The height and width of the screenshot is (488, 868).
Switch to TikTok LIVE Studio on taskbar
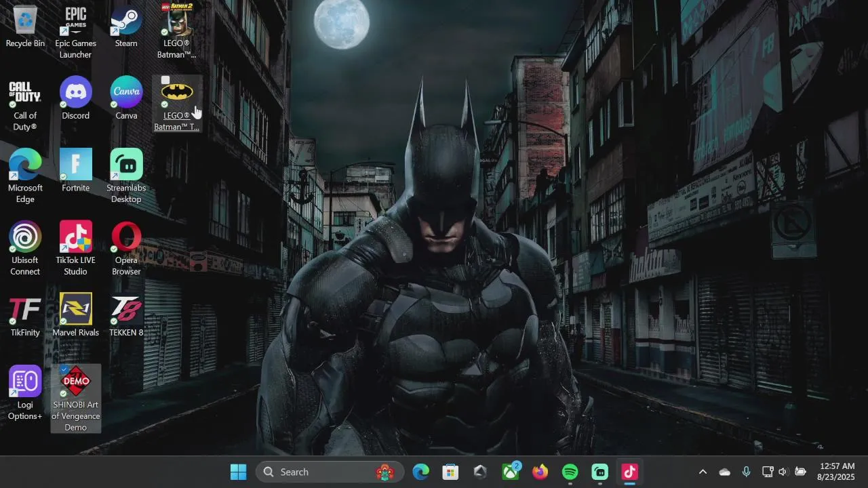(x=630, y=472)
